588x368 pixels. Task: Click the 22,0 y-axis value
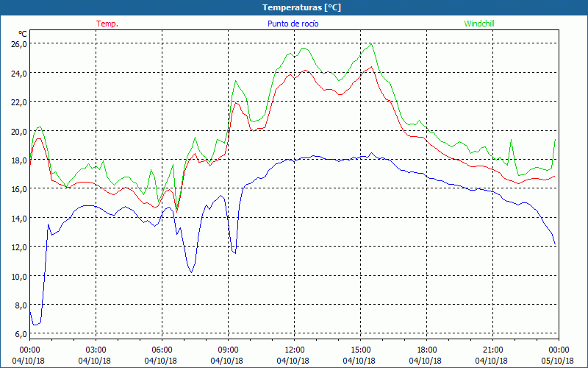[20, 102]
